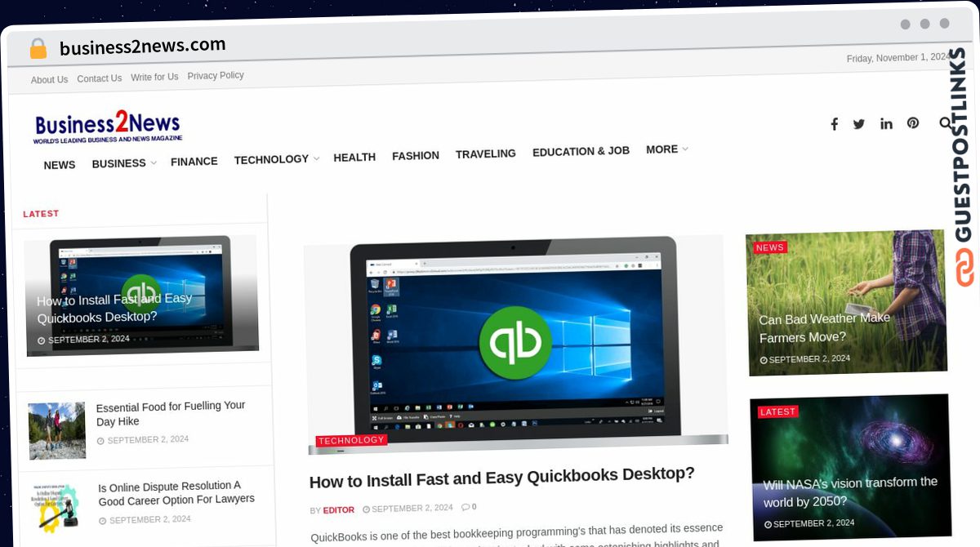Open the News menu item
980x547 pixels.
[x=60, y=165]
